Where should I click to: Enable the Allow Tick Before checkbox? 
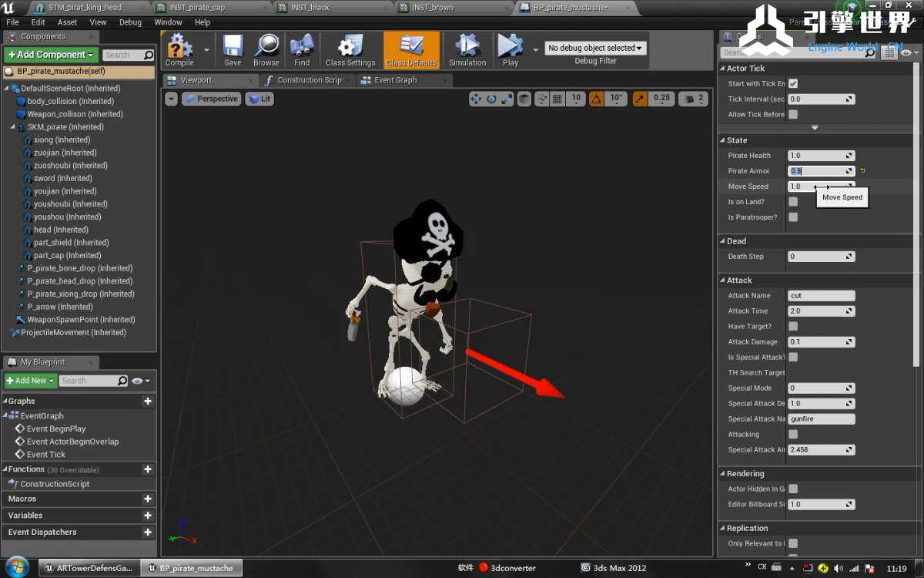click(x=793, y=114)
